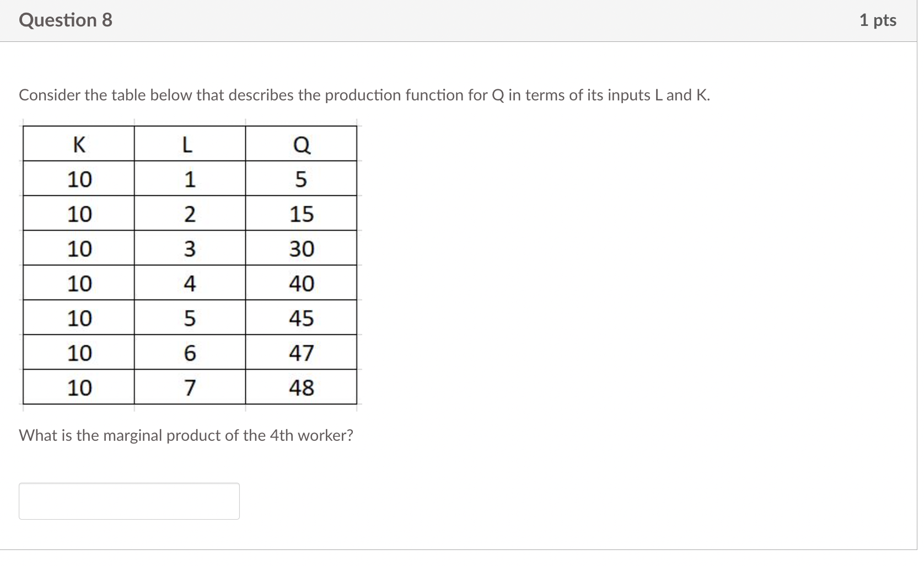The width and height of the screenshot is (924, 566).
Task: Click inside the answer input box
Action: coord(128,501)
